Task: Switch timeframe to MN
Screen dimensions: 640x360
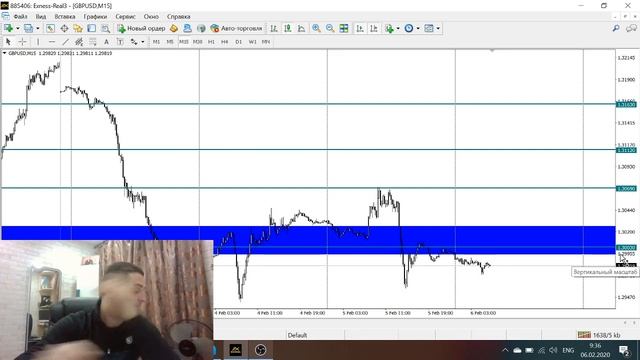Action: pyautogui.click(x=266, y=42)
